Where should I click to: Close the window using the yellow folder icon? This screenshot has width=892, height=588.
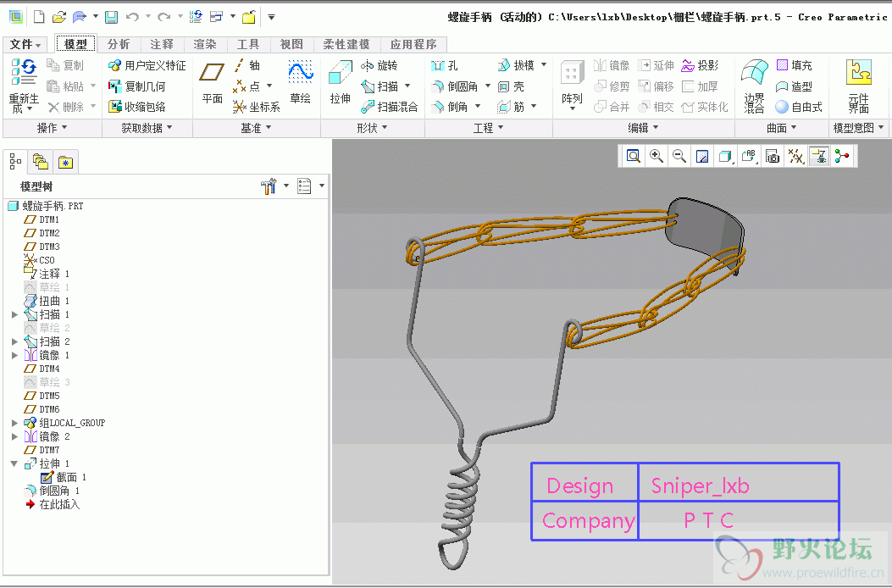248,17
